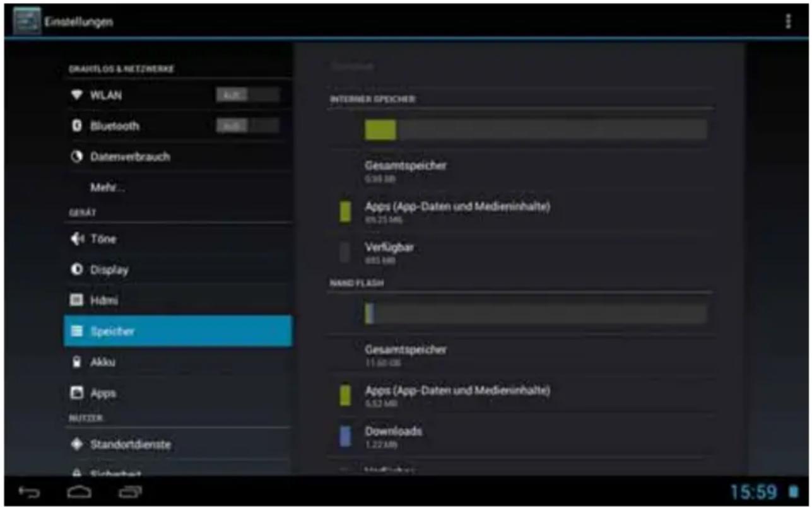Click the Nutzer section header
The height and width of the screenshot is (507, 812).
(86, 418)
